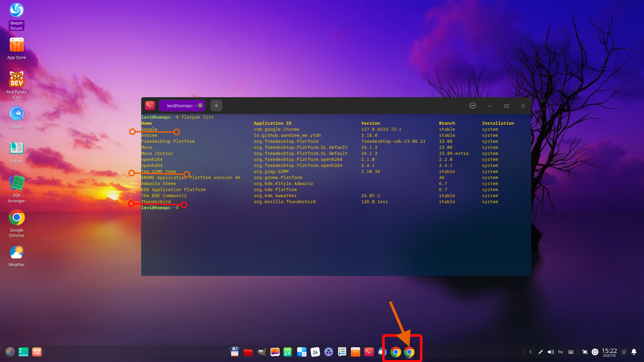
Task: Maximize the terminal window
Action: click(506, 106)
